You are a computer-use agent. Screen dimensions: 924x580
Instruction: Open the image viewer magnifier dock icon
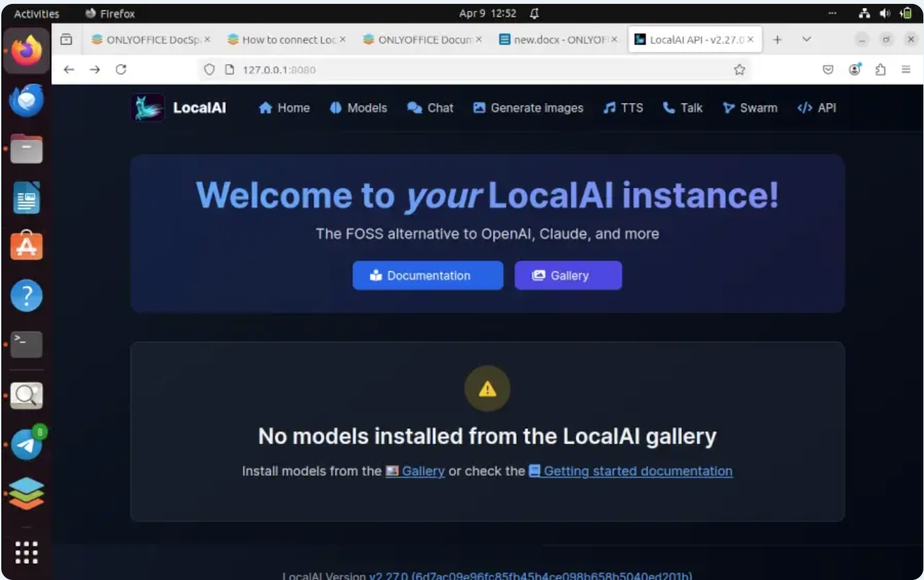tap(27, 395)
